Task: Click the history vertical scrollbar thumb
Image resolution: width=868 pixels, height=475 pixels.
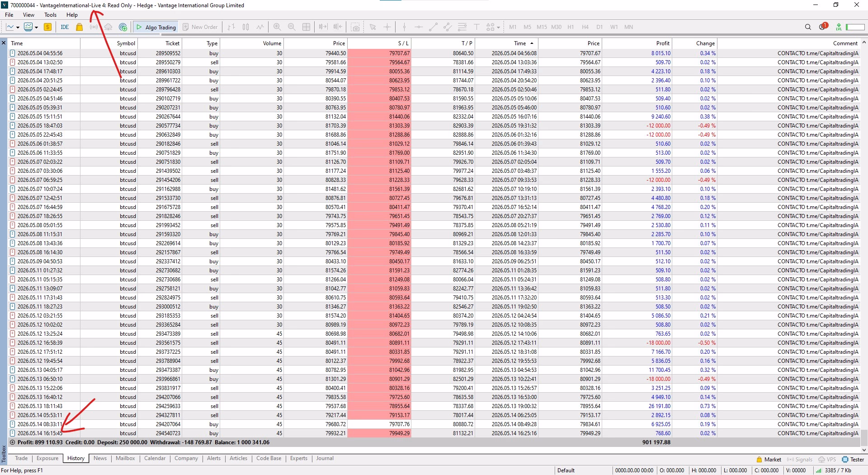Action: pyautogui.click(x=864, y=437)
